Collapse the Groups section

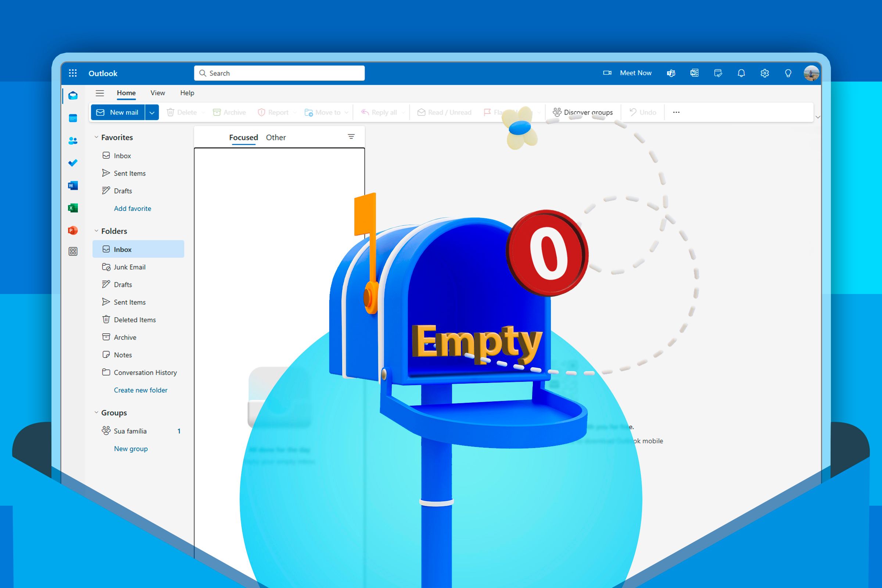96,412
